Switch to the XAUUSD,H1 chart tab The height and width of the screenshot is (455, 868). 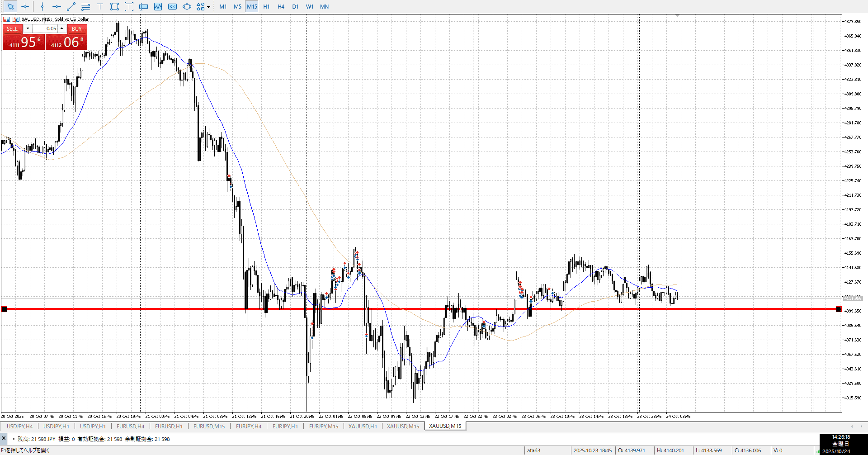(x=363, y=426)
